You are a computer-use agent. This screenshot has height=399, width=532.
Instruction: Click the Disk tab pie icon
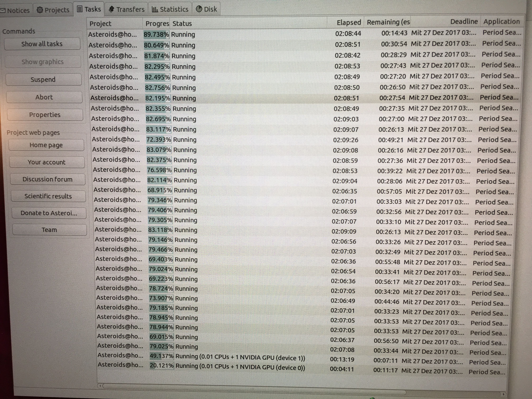pos(199,9)
